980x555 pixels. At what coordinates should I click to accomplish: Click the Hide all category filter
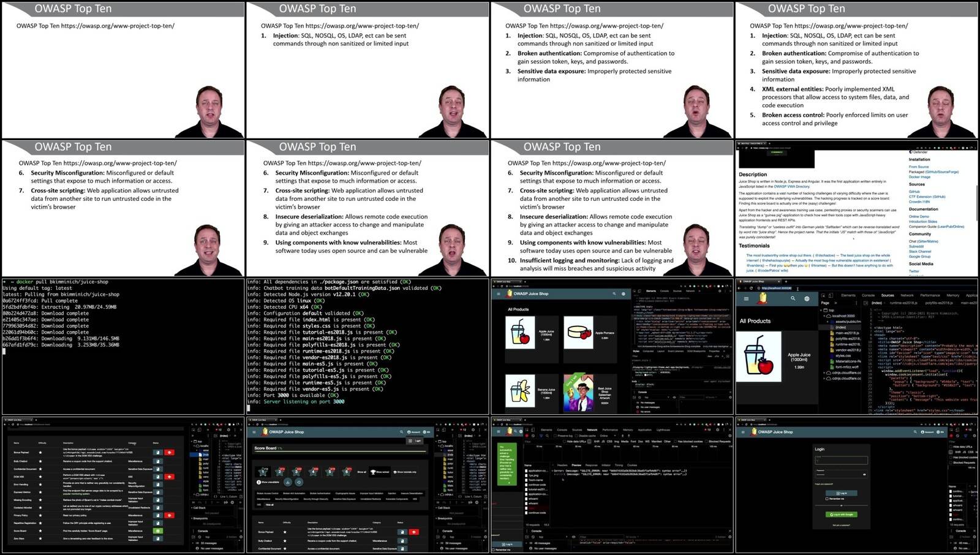(269, 505)
